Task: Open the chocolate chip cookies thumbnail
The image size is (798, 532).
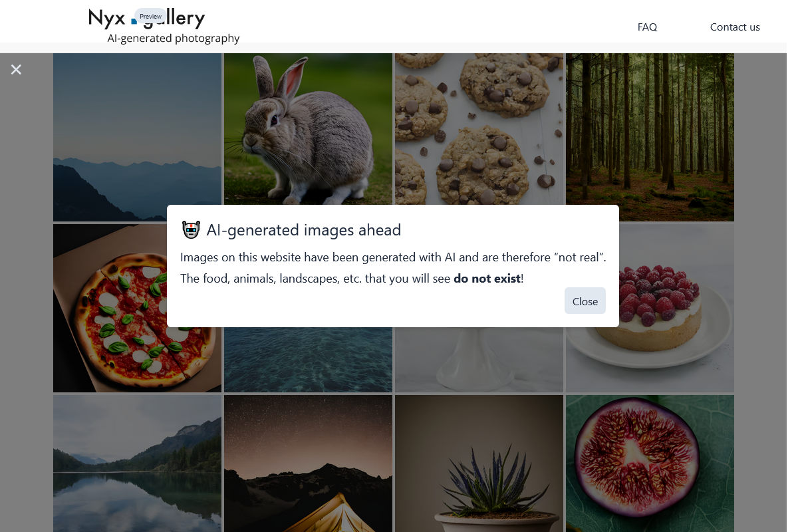Action: pos(479,129)
